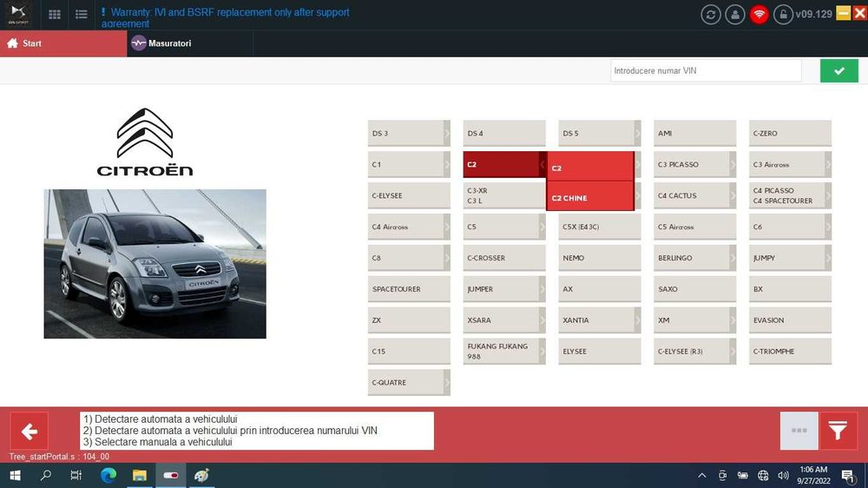Expand the C-ELYSEE (R3) model button
The width and height of the screenshot is (868, 488).
coord(694,351)
